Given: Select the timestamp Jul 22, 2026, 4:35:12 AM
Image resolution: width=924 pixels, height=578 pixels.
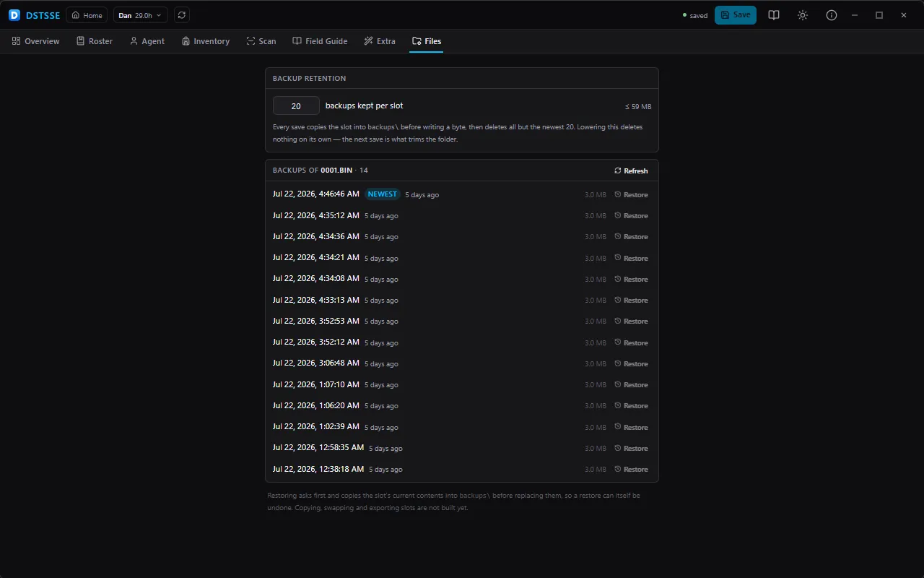Looking at the screenshot, I should tap(316, 215).
